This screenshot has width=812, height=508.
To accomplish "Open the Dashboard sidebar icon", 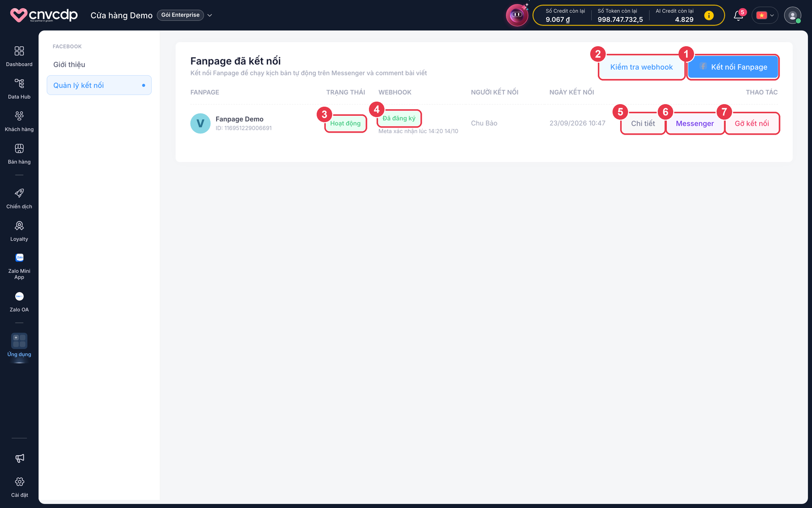I will pos(19,51).
